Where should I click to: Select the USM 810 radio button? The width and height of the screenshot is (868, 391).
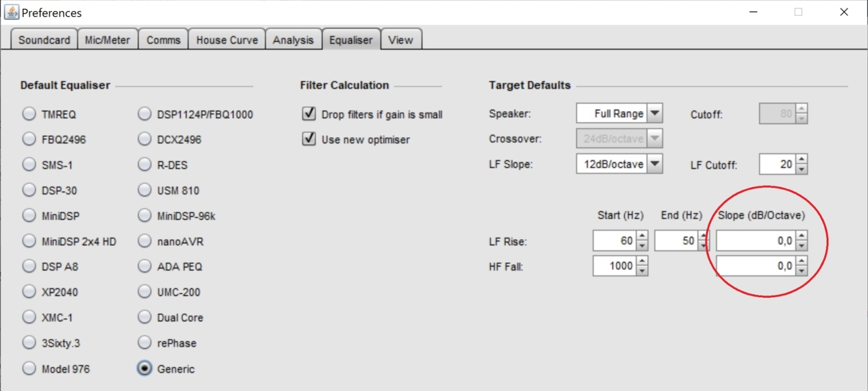coord(144,190)
